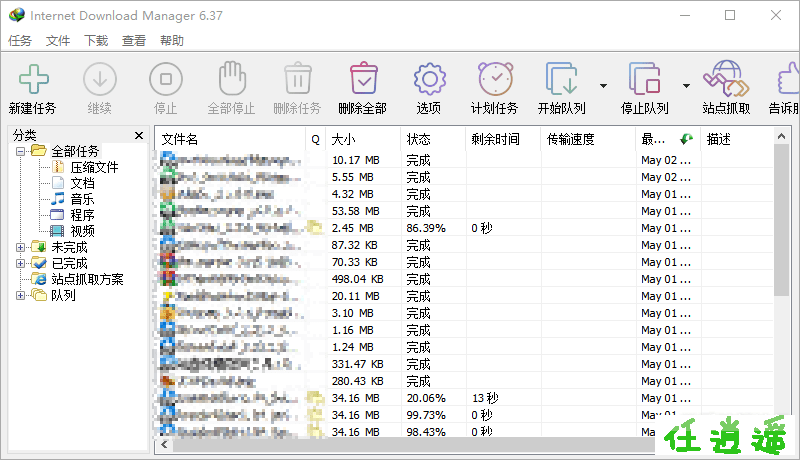This screenshot has width=800, height=460.
Task: Sort by 剩余时间 column header
Action: 503,139
